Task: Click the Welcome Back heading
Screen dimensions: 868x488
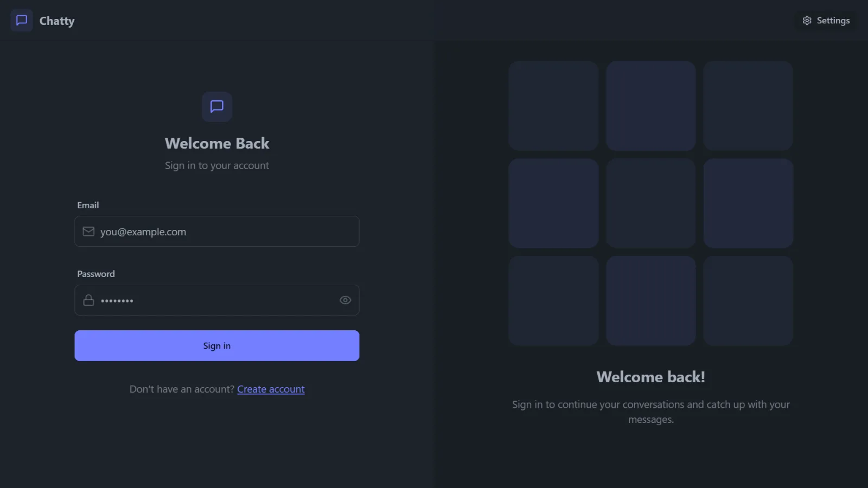Action: (x=217, y=143)
